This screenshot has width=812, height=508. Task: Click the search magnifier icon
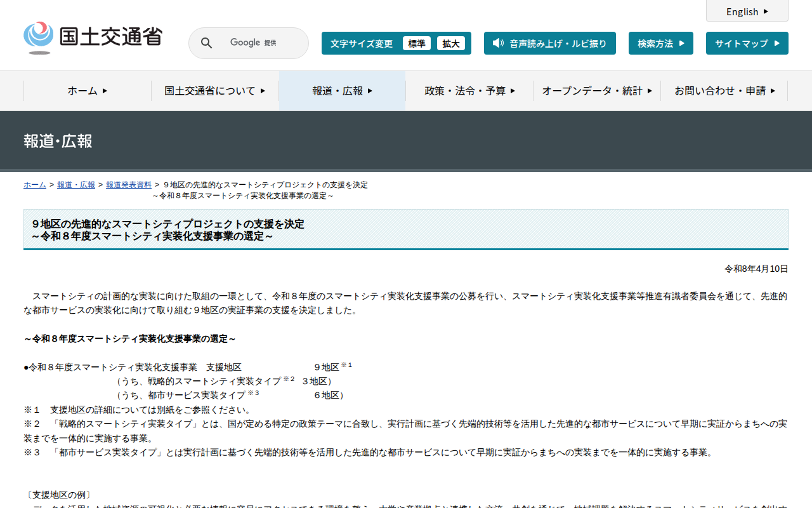coord(206,43)
